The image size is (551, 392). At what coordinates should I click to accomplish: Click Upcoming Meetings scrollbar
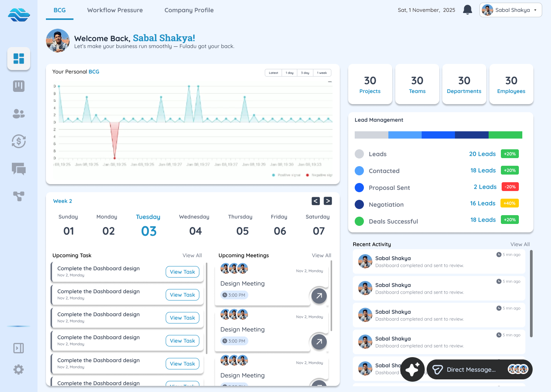331,296
